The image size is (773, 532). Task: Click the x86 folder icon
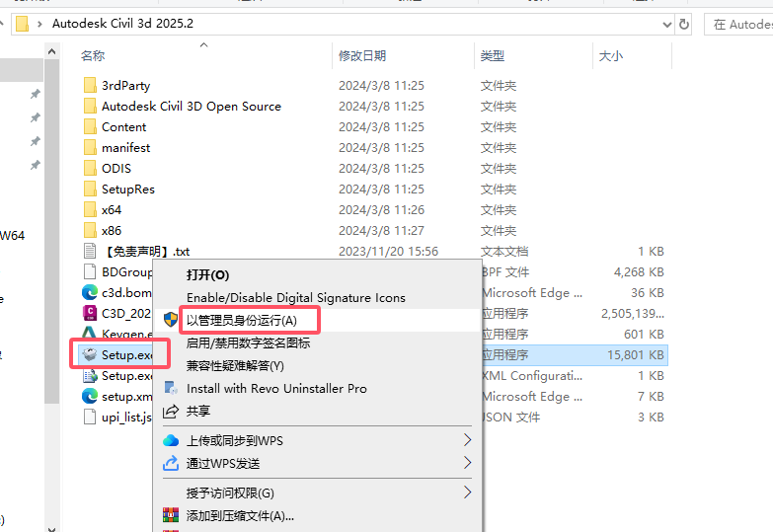pyautogui.click(x=90, y=230)
